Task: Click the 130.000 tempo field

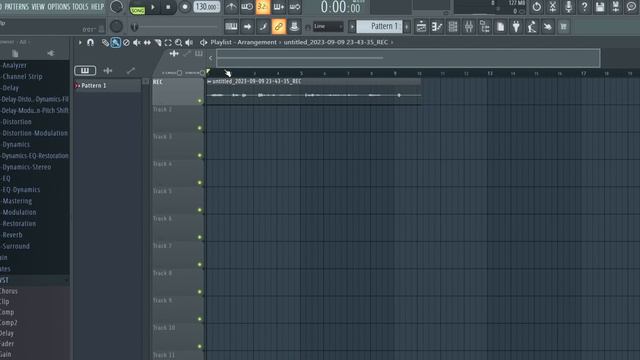Action: tap(206, 7)
